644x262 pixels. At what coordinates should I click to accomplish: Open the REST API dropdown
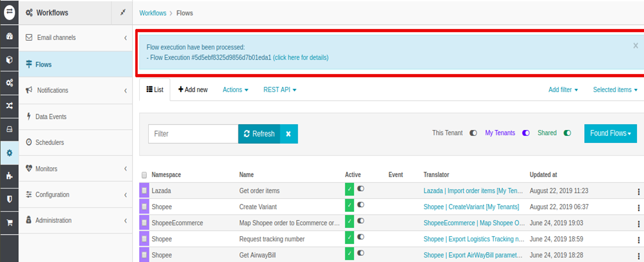point(279,89)
